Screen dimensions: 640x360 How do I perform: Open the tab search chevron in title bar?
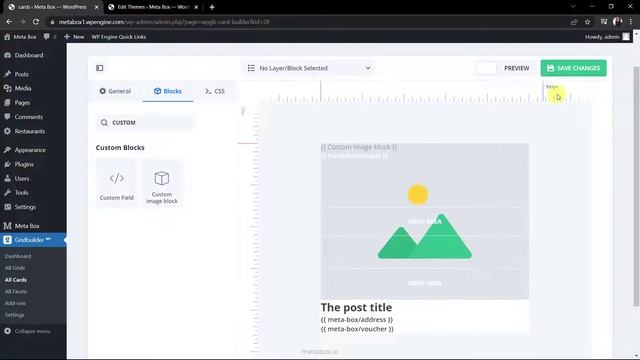(573, 7)
